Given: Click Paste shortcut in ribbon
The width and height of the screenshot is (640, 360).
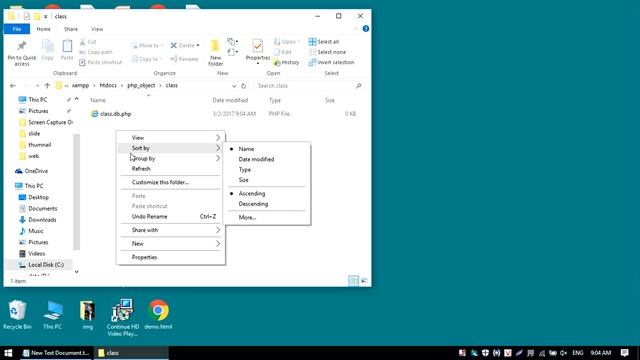Looking at the screenshot, I should (x=100, y=62).
